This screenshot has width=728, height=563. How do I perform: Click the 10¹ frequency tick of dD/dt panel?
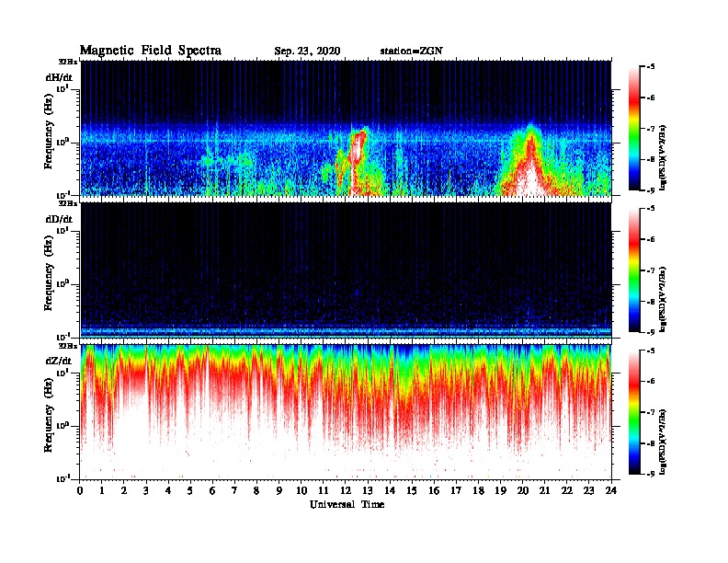(63, 230)
